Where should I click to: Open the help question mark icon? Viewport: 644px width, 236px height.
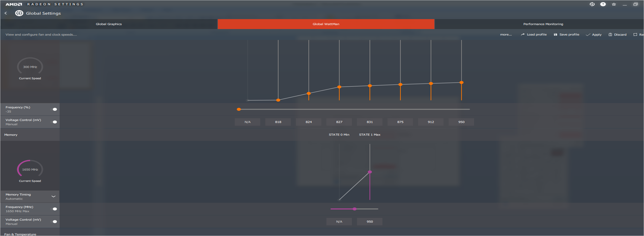coord(603,4)
